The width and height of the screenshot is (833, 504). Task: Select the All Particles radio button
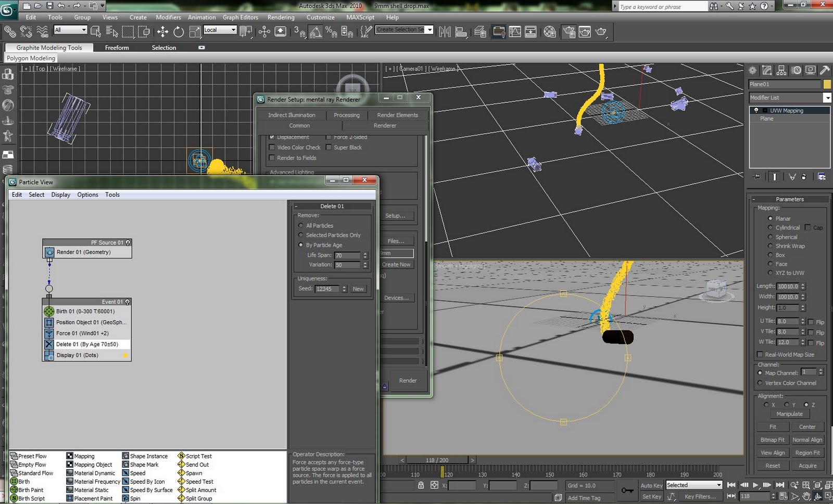click(301, 226)
